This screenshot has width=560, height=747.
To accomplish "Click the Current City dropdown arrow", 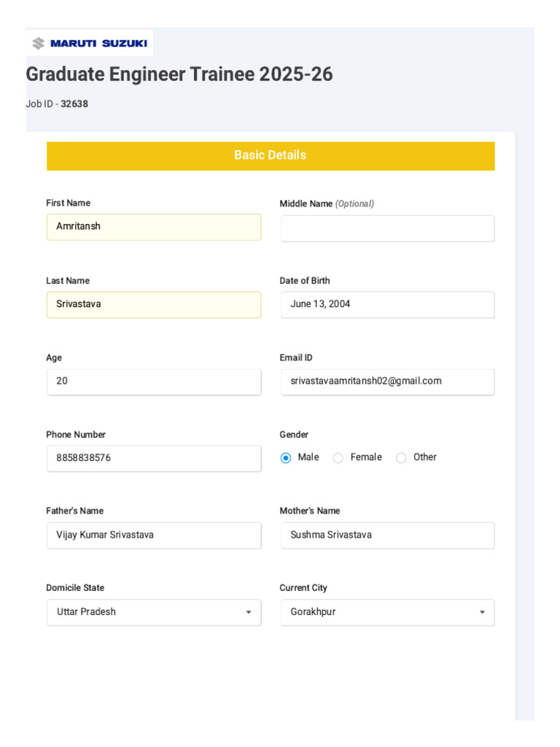I will tap(482, 613).
